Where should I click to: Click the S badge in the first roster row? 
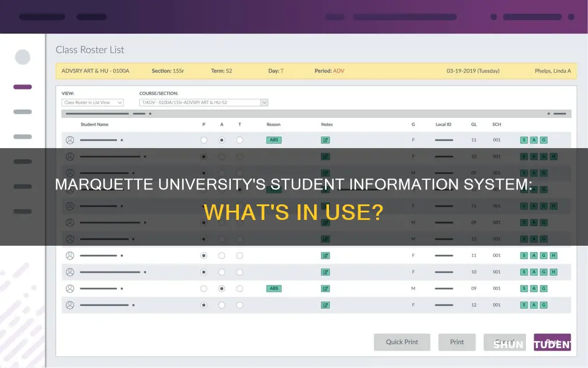coord(524,140)
